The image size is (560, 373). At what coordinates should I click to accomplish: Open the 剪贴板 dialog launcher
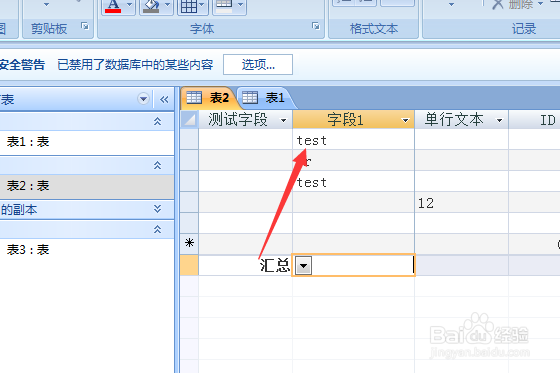85,26
